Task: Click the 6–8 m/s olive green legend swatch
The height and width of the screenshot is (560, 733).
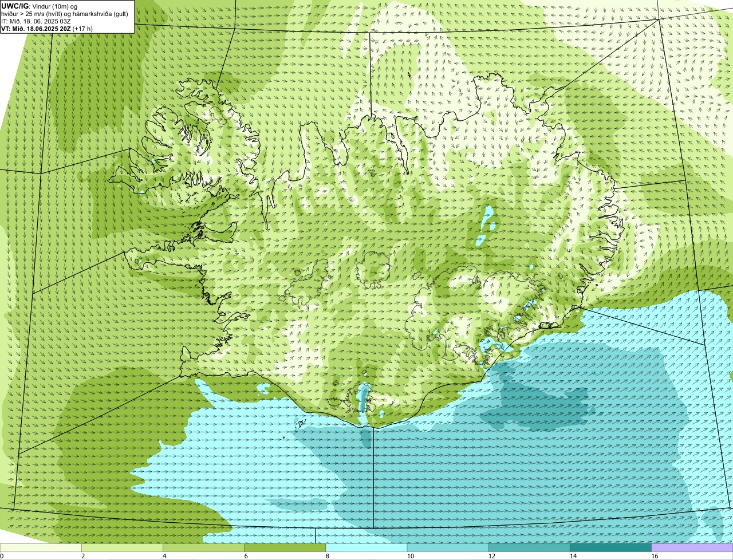Action: [285, 547]
